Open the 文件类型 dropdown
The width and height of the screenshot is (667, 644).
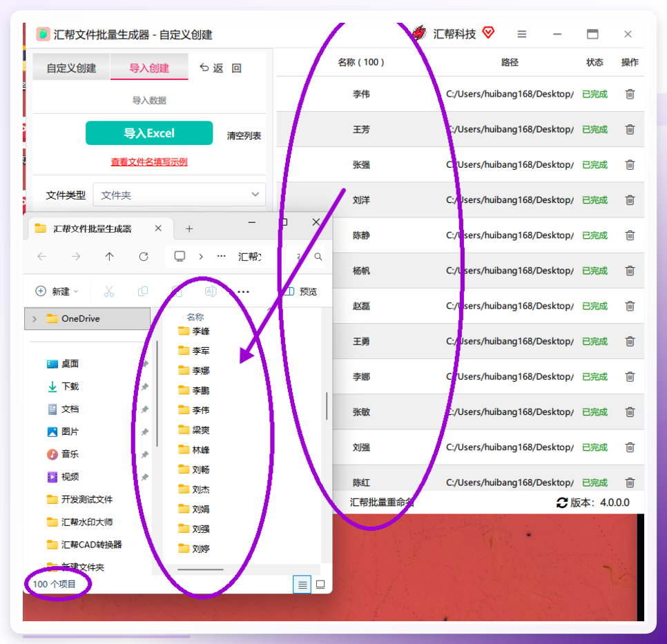tap(179, 195)
